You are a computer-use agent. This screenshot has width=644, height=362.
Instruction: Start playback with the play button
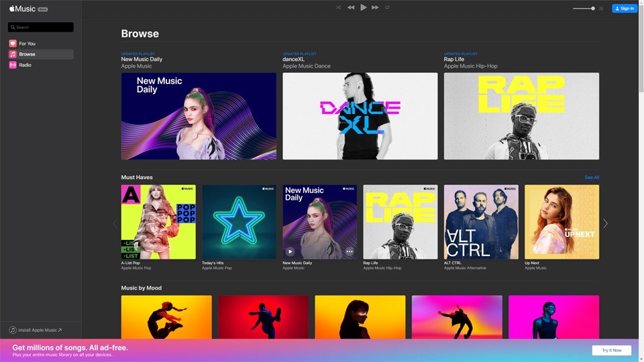pos(363,7)
